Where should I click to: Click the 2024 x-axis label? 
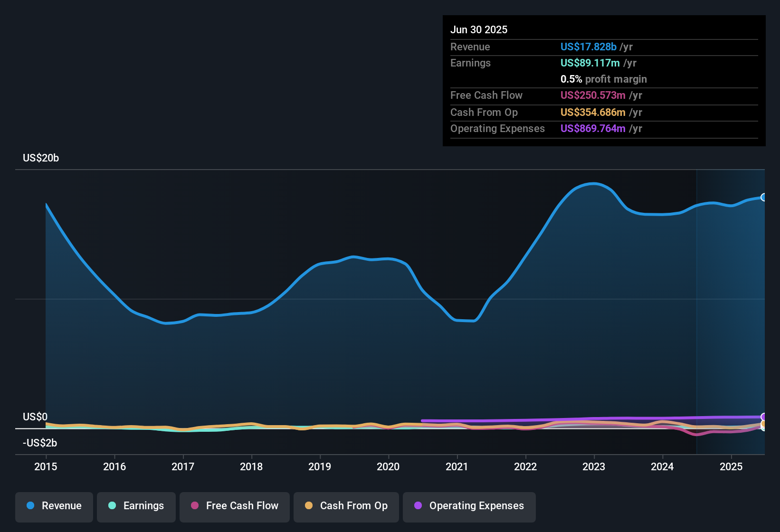(x=662, y=467)
